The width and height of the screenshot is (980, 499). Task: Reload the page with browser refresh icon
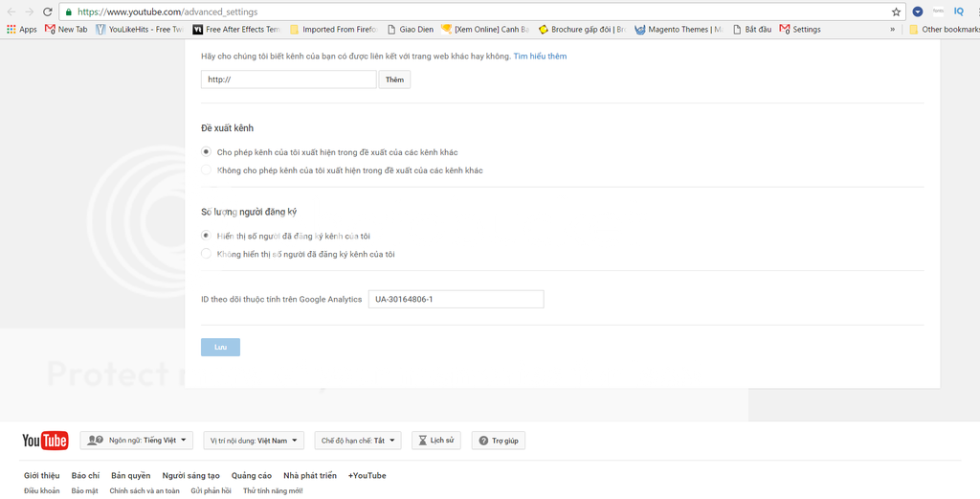point(48,11)
